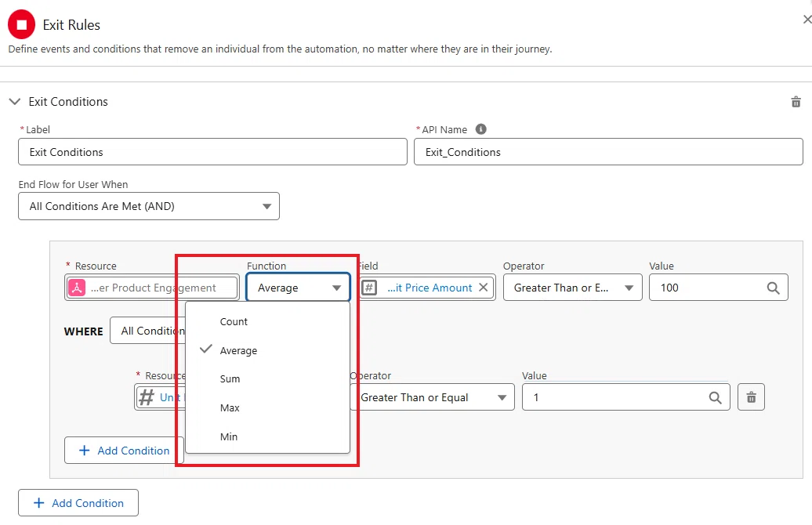
Task: Collapse the Exit Conditions section chevron
Action: [x=14, y=102]
